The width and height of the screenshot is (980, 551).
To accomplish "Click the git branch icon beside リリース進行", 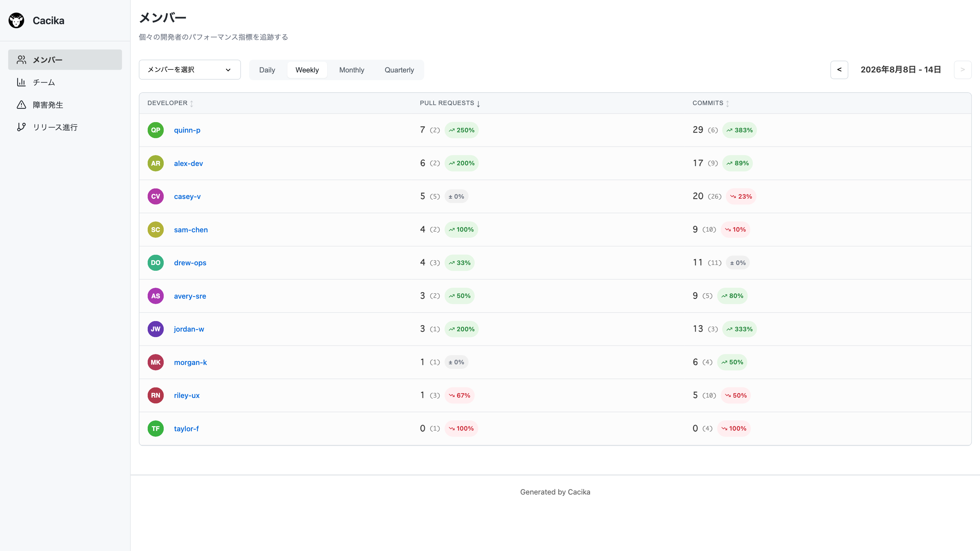I will (21, 127).
